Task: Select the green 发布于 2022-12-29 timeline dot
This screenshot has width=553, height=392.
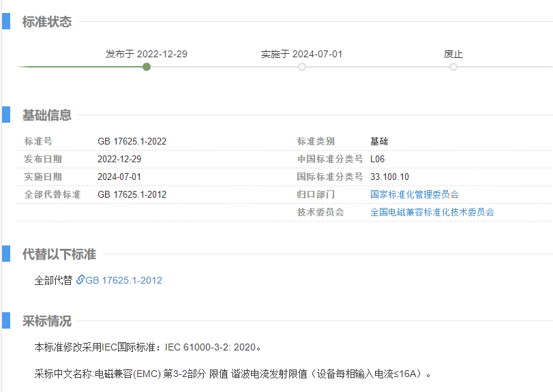Action: [x=147, y=67]
